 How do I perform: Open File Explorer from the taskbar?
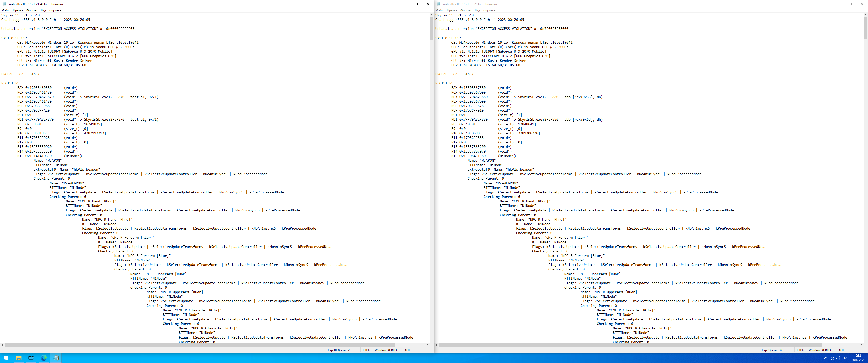coord(18,358)
